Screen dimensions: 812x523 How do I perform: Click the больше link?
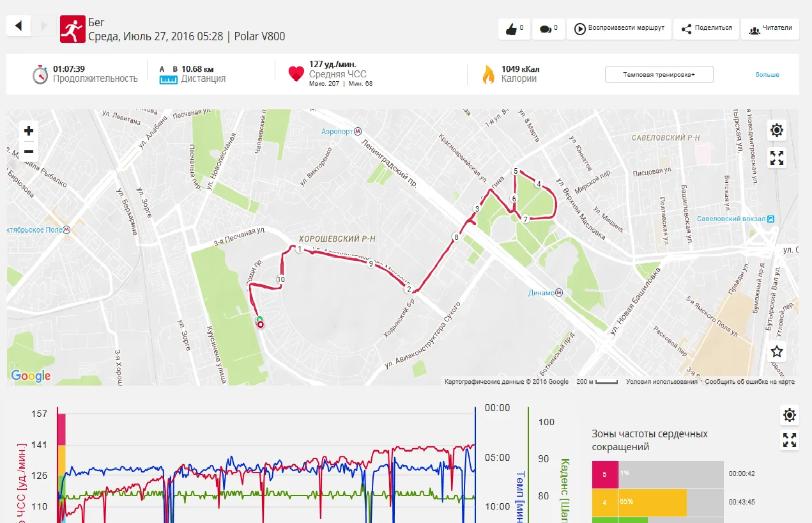767,75
